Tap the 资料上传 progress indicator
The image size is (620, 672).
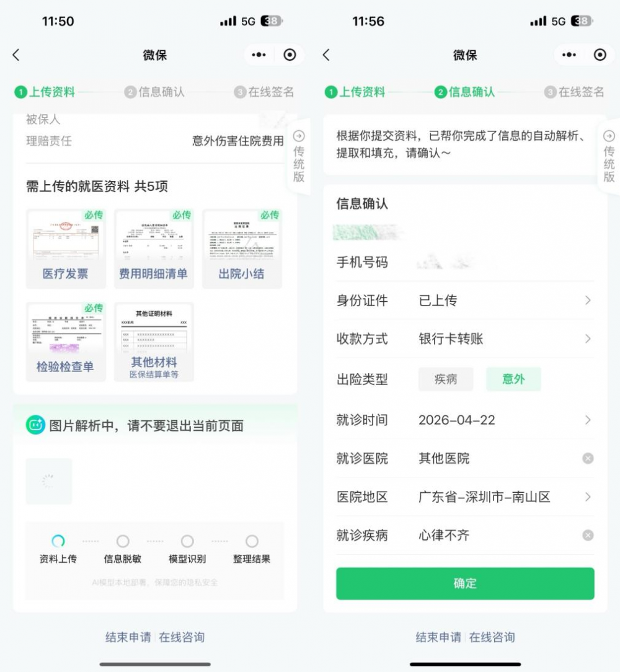[x=58, y=541]
